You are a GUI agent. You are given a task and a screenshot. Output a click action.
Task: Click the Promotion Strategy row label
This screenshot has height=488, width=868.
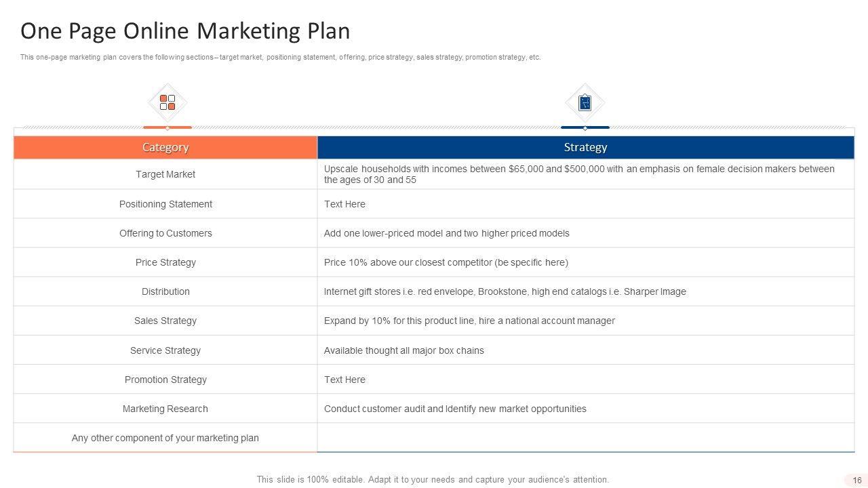click(x=165, y=380)
